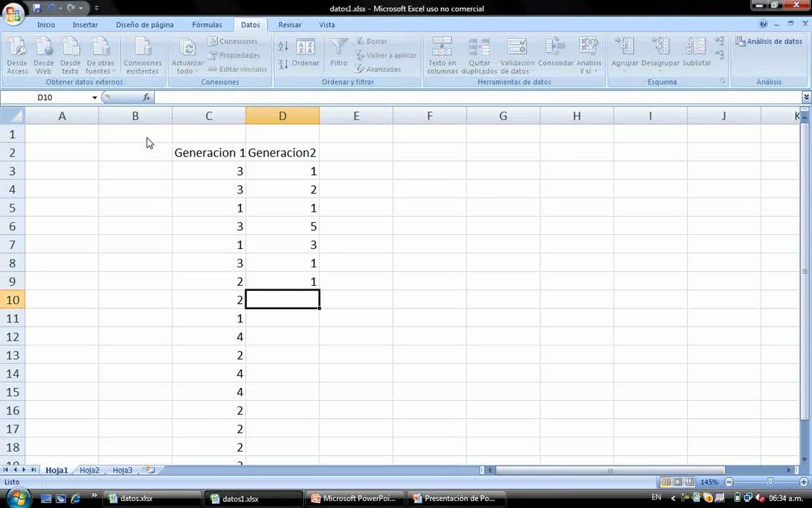This screenshot has height=508, width=812.
Task: Open De otras fuentes dropdown
Action: [x=101, y=55]
